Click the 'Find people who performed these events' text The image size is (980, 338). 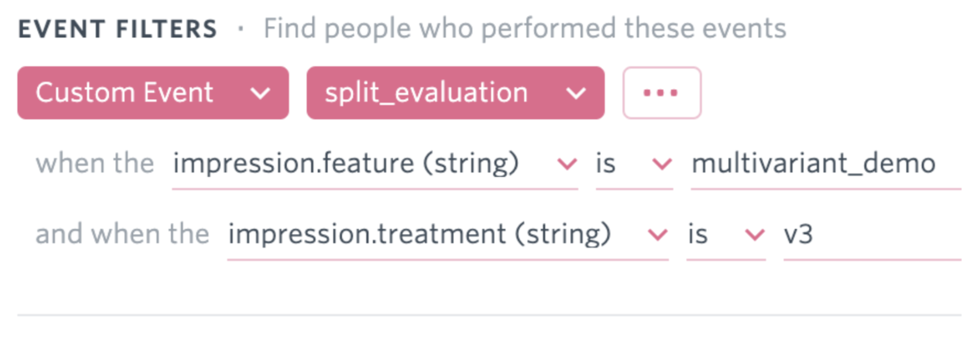coord(525,28)
